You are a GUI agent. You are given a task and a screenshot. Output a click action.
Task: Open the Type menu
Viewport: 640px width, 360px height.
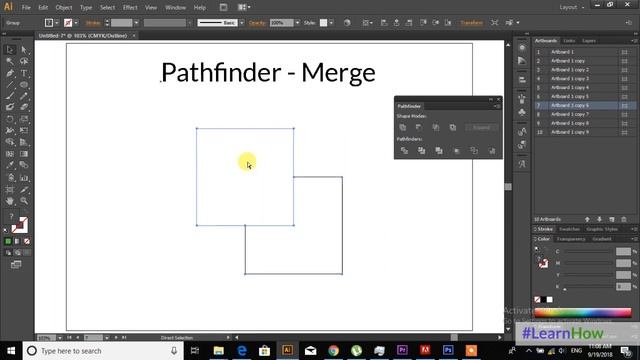(x=86, y=7)
